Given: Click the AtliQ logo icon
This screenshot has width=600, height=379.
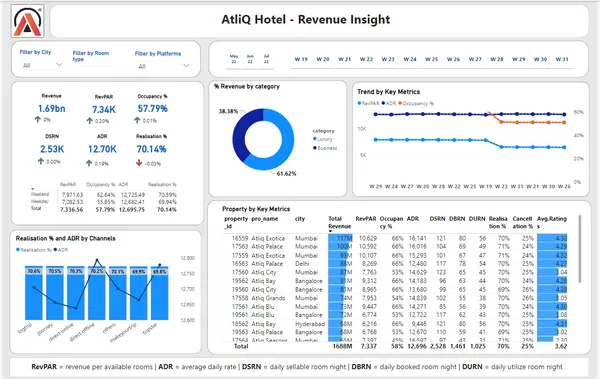Looking at the screenshot, I should click(28, 21).
